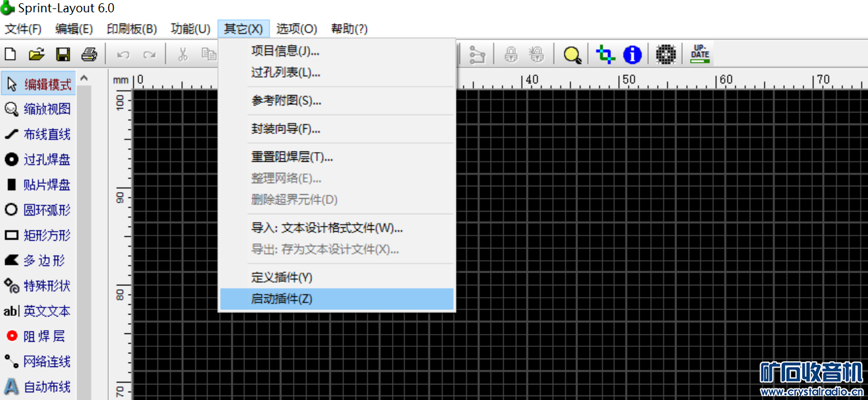Click the group elements toolbar icon
The image size is (868, 400).
tap(477, 54)
